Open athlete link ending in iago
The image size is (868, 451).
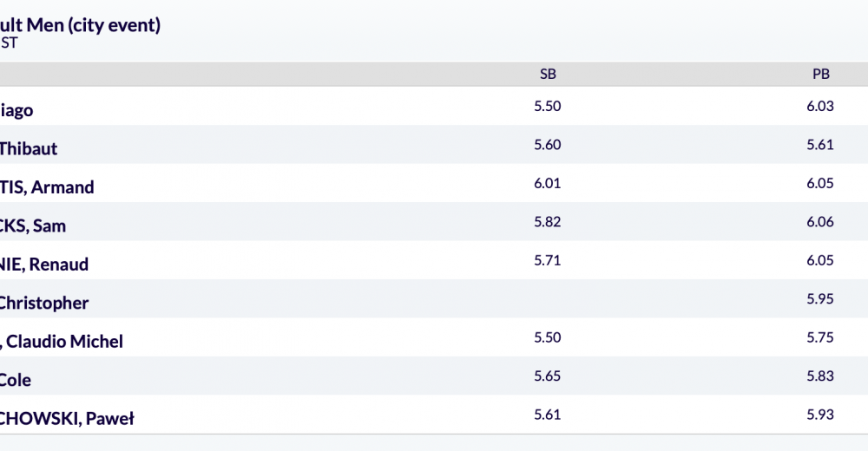click(x=16, y=111)
